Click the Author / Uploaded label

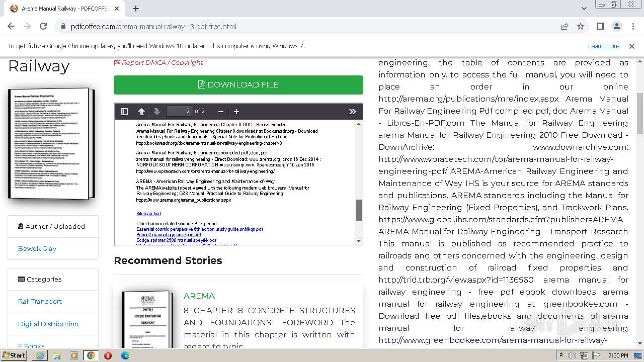tap(51, 226)
